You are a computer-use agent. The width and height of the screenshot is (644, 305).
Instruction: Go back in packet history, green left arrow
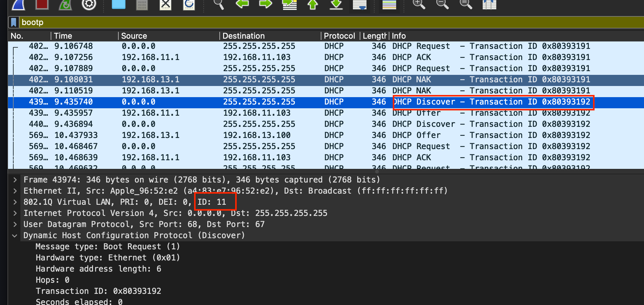click(x=242, y=4)
